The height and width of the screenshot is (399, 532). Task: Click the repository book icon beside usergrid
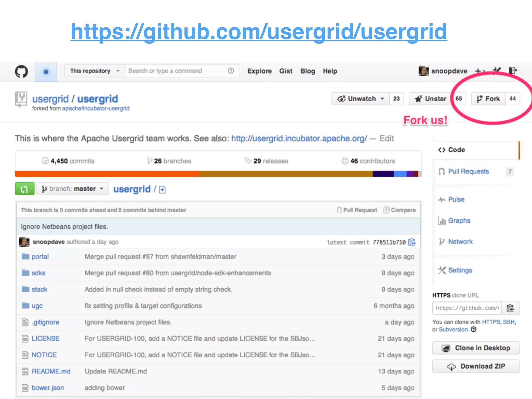coord(21,99)
